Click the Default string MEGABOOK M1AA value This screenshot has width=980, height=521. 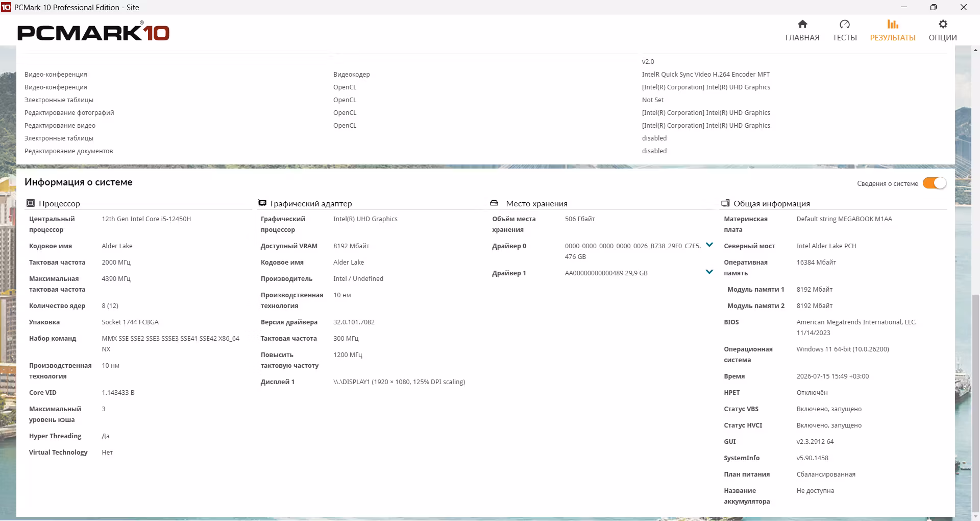point(844,219)
